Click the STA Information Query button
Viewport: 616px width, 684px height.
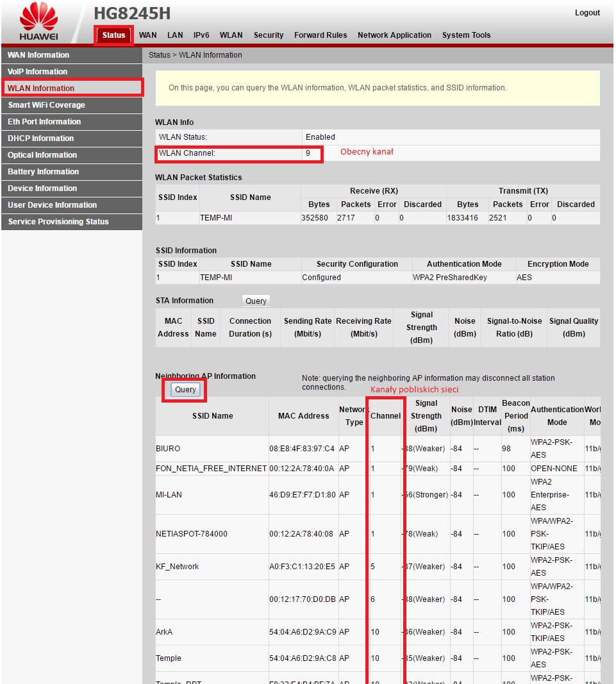pos(256,301)
